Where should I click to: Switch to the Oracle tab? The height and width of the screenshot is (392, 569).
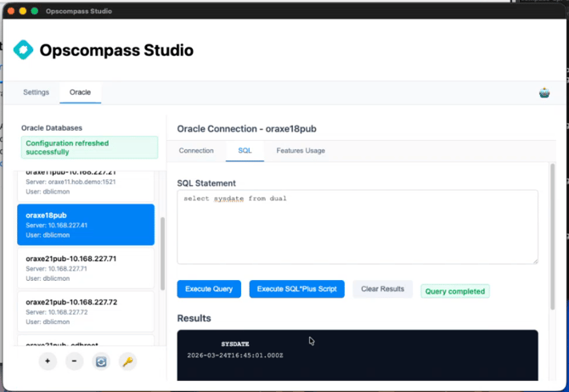tap(80, 92)
